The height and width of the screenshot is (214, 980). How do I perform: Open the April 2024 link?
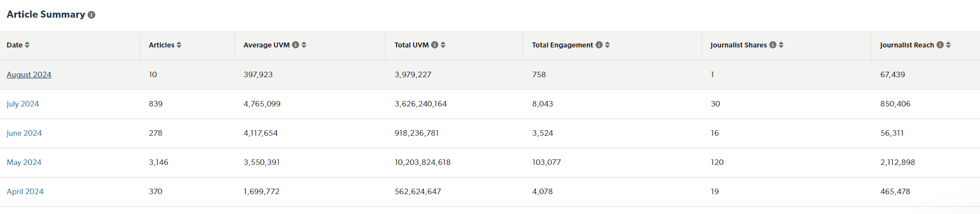pos(25,191)
